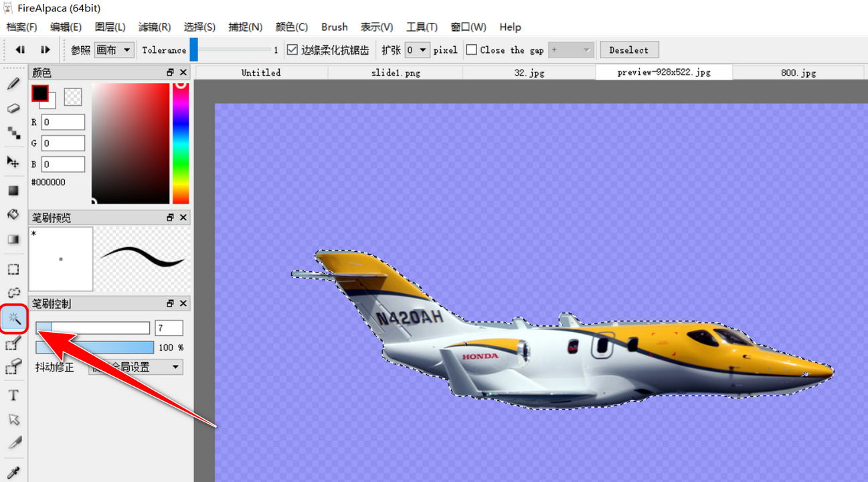Close the 颜色 color panel
Image resolution: width=868 pixels, height=482 pixels.
click(183, 72)
